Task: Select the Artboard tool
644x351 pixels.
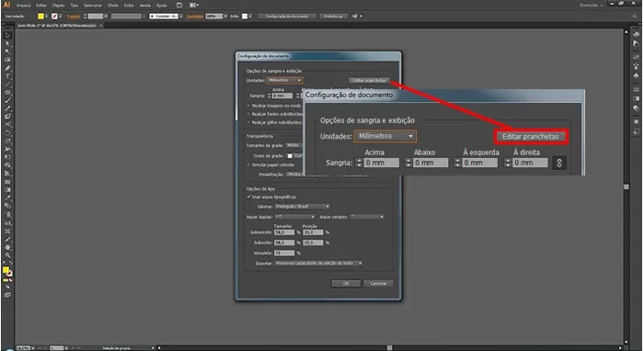Action: coord(7,232)
